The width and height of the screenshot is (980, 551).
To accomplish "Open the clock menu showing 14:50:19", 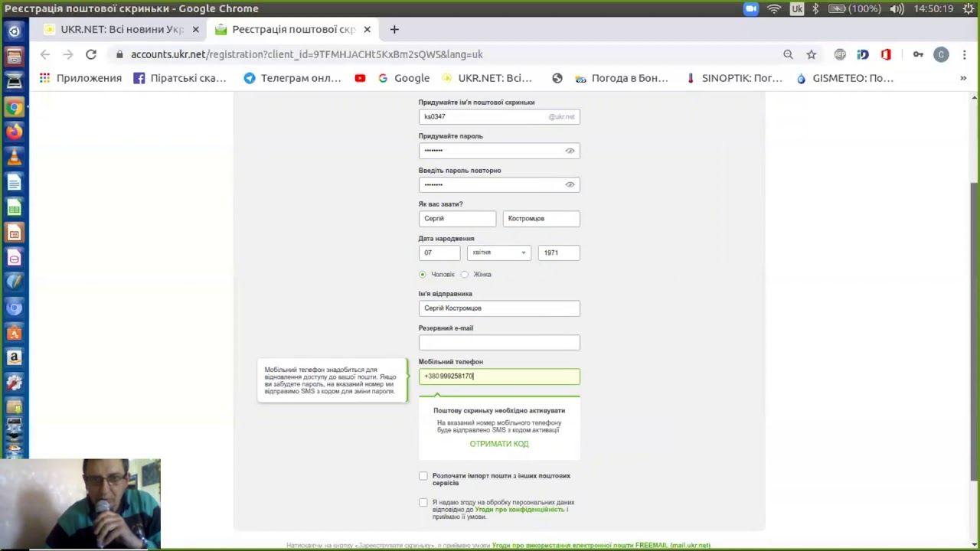I will pos(933,8).
